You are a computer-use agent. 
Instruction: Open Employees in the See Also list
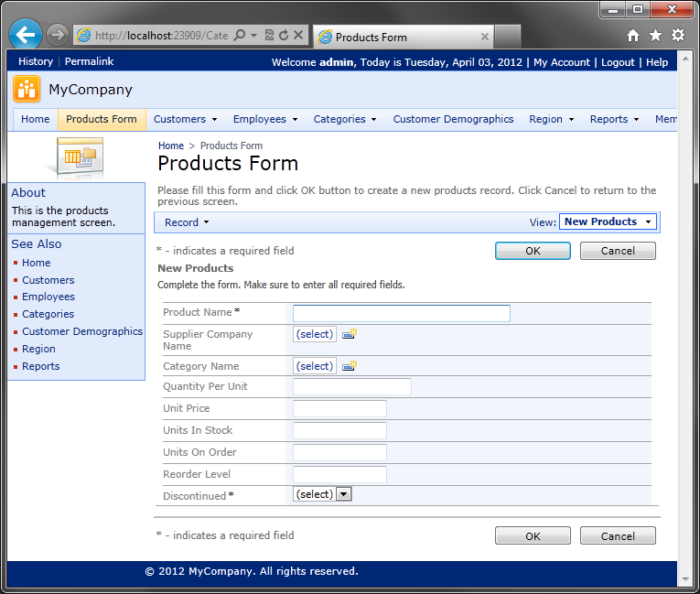click(x=48, y=297)
